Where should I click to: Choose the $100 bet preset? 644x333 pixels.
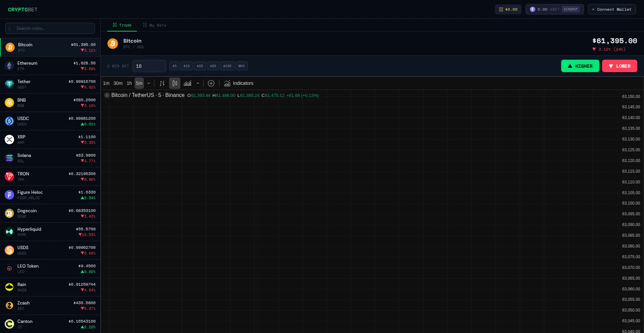227,66
